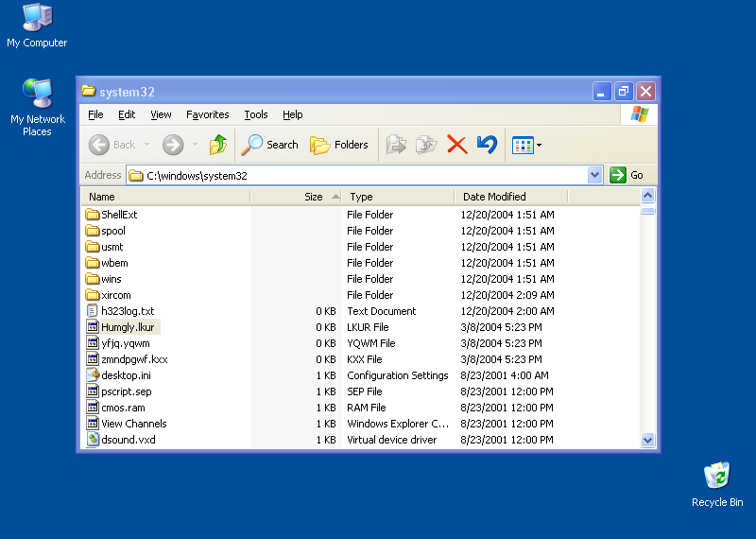Image resolution: width=756 pixels, height=539 pixels.
Task: Click '8/23/2001 4:00 AM' date cell
Action: (505, 375)
